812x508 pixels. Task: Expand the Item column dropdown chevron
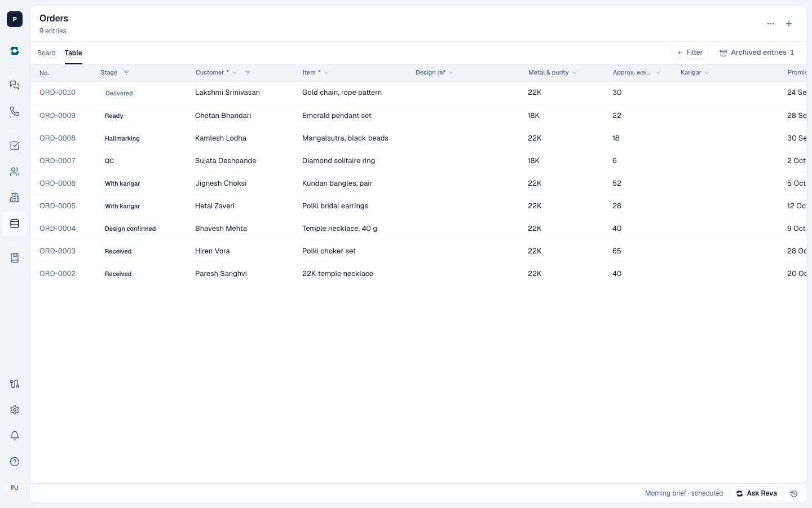click(326, 73)
